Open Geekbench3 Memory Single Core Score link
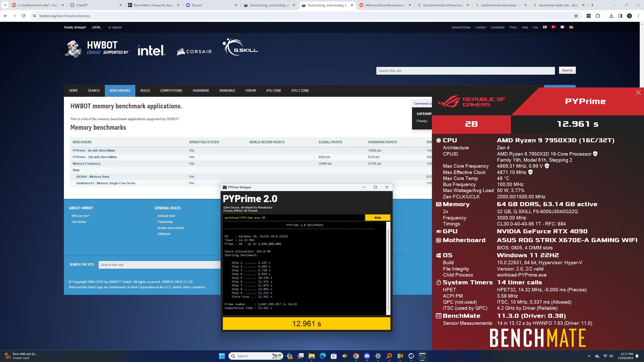The height and width of the screenshot is (362, 644). tap(106, 183)
